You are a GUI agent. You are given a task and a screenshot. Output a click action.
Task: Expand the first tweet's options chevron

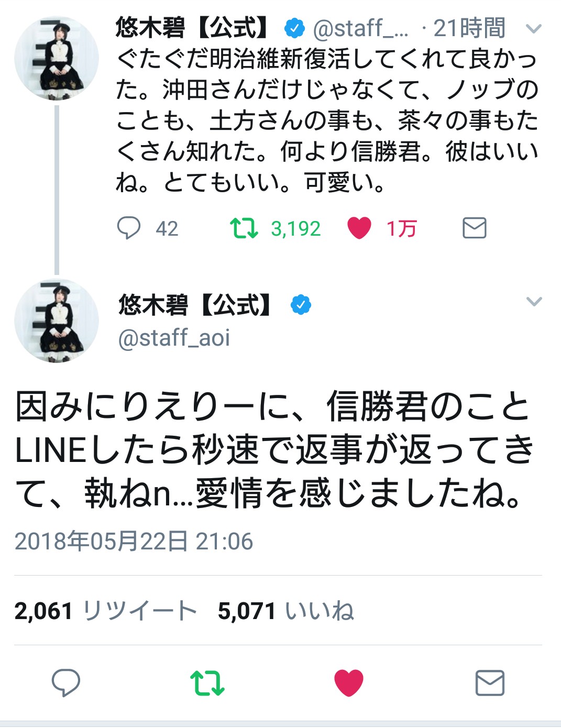533,29
